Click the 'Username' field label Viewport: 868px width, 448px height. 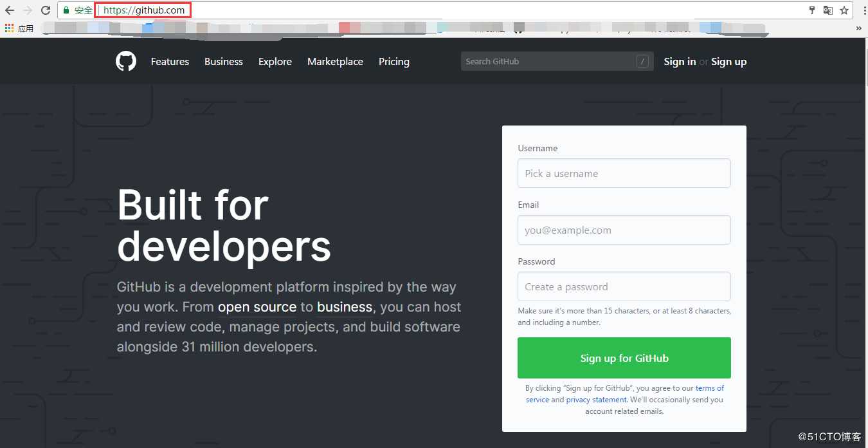pyautogui.click(x=538, y=148)
